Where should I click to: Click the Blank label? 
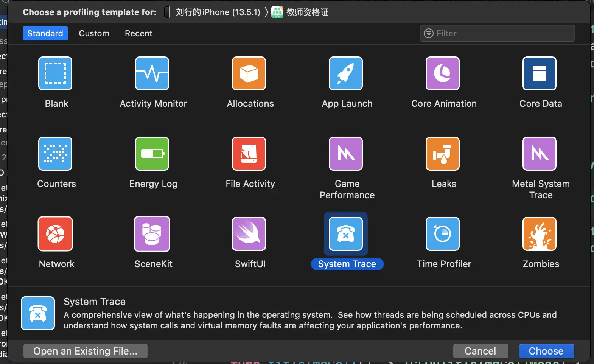click(56, 104)
